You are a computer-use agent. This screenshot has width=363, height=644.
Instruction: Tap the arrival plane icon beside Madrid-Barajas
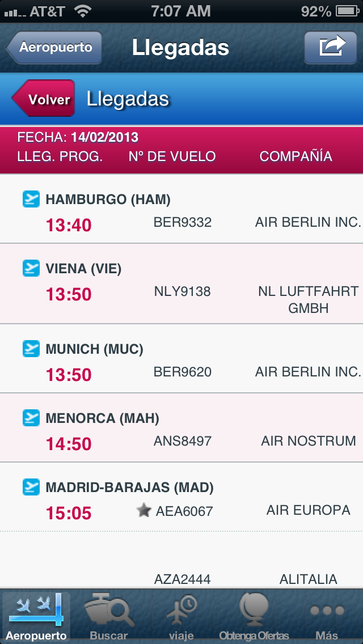[x=31, y=487]
